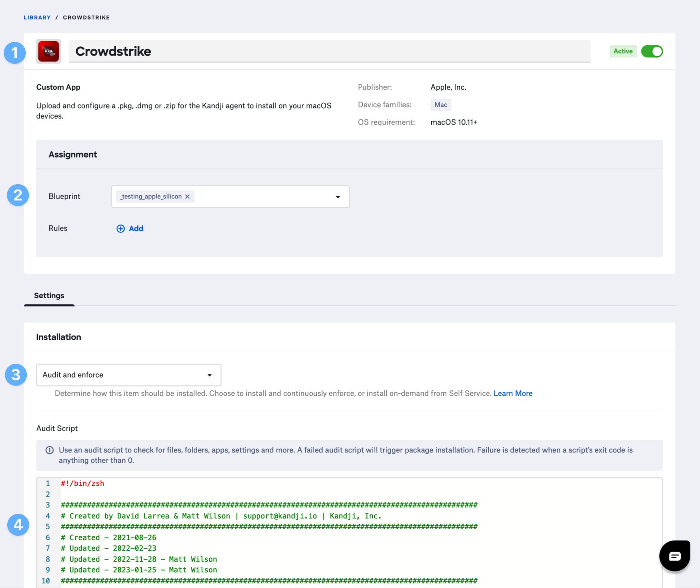Open the LIBRARY breadcrumb link
Viewport: 700px width, 588px height.
coord(37,18)
